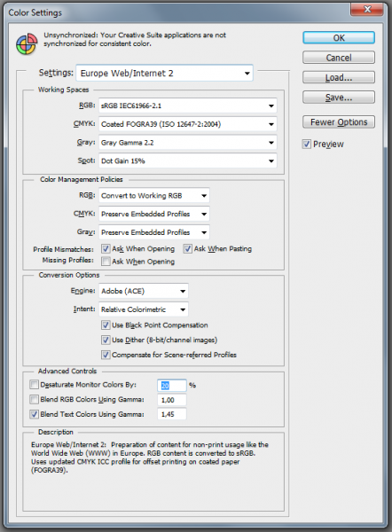The width and height of the screenshot is (392, 532).
Task: Close the Color Settings dialog
Action: [367, 9]
